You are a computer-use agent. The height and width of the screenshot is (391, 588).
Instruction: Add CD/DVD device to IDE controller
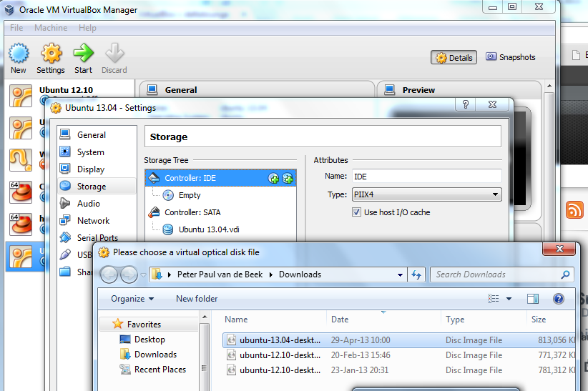[274, 179]
